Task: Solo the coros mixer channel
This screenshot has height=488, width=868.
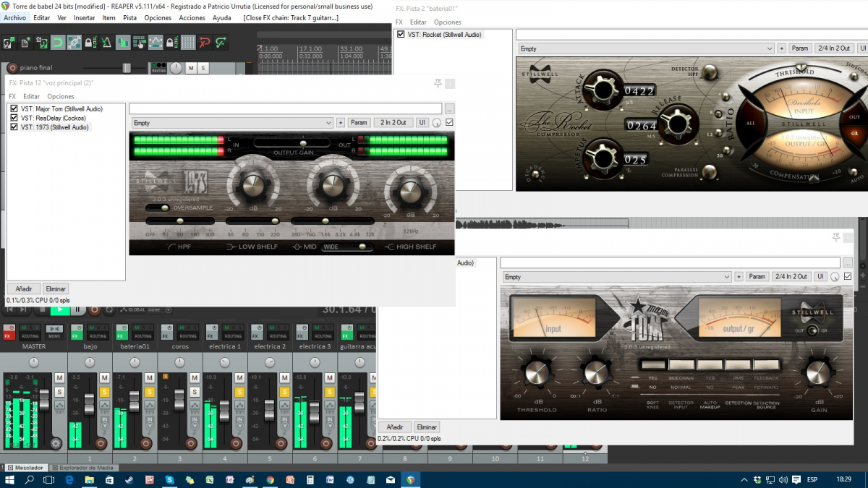Action: [x=194, y=392]
